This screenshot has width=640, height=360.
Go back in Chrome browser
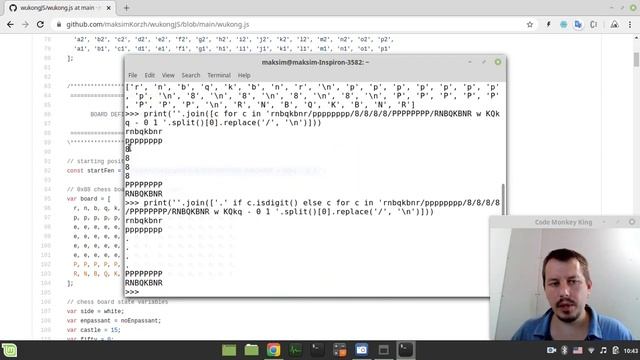10,24
